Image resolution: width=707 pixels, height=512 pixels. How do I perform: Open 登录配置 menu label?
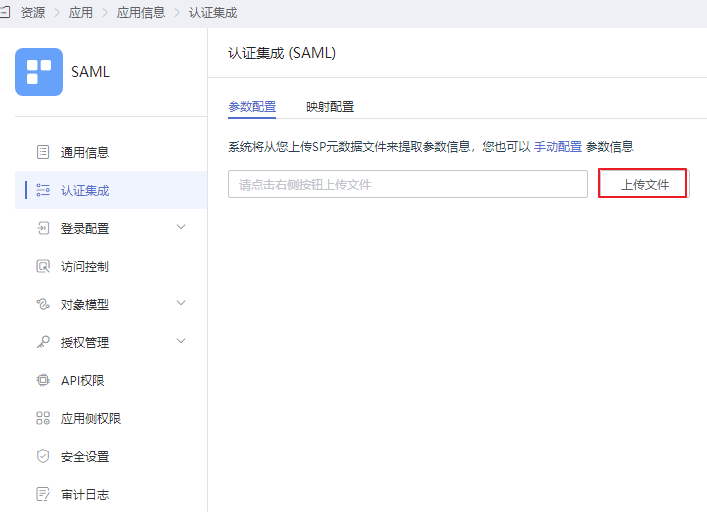[85, 229]
